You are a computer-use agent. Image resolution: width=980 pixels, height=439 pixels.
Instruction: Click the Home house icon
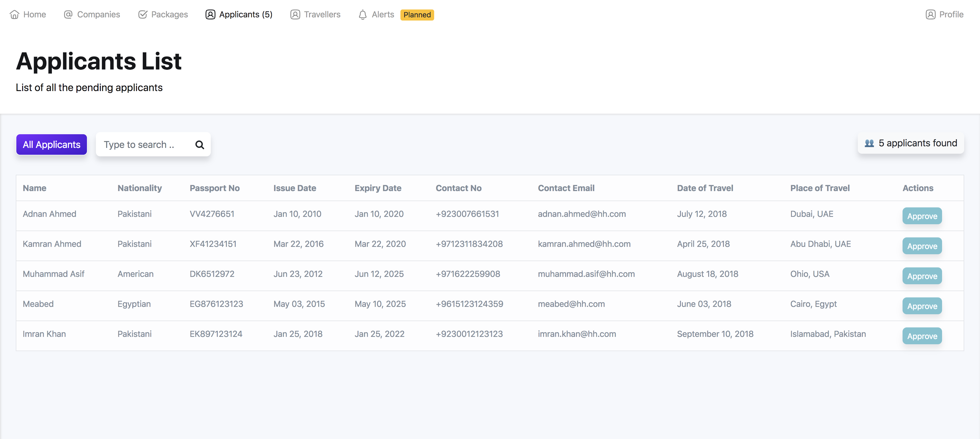[14, 14]
